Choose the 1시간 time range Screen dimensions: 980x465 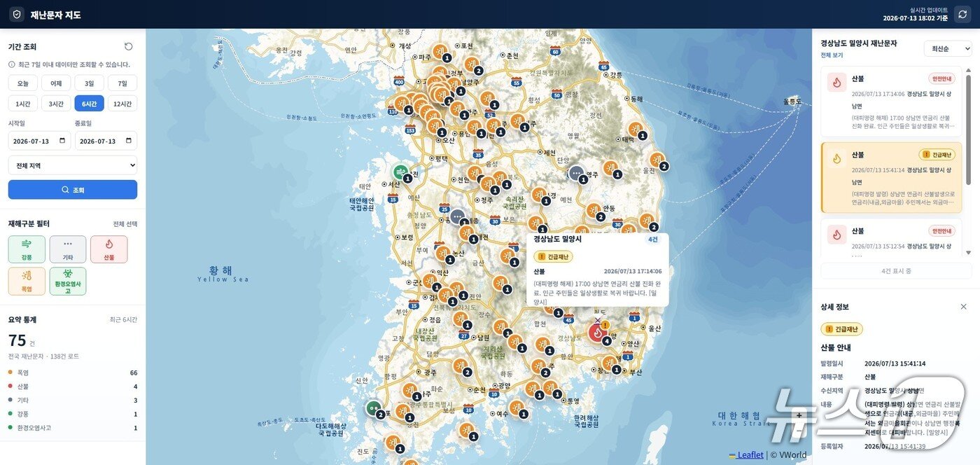click(x=23, y=104)
